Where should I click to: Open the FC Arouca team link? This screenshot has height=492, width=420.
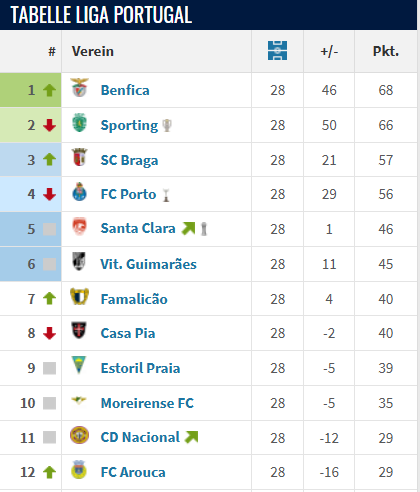[133, 472]
